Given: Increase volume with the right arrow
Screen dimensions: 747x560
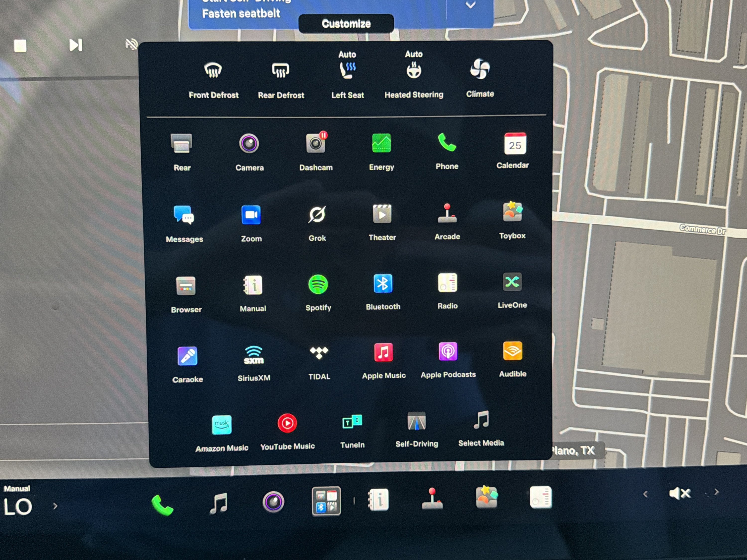Looking at the screenshot, I should click(x=717, y=493).
